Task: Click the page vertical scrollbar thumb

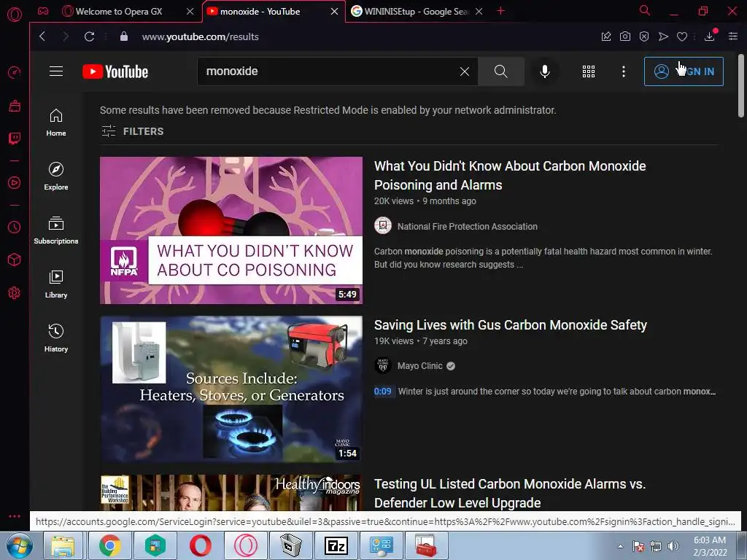Action: click(x=741, y=86)
